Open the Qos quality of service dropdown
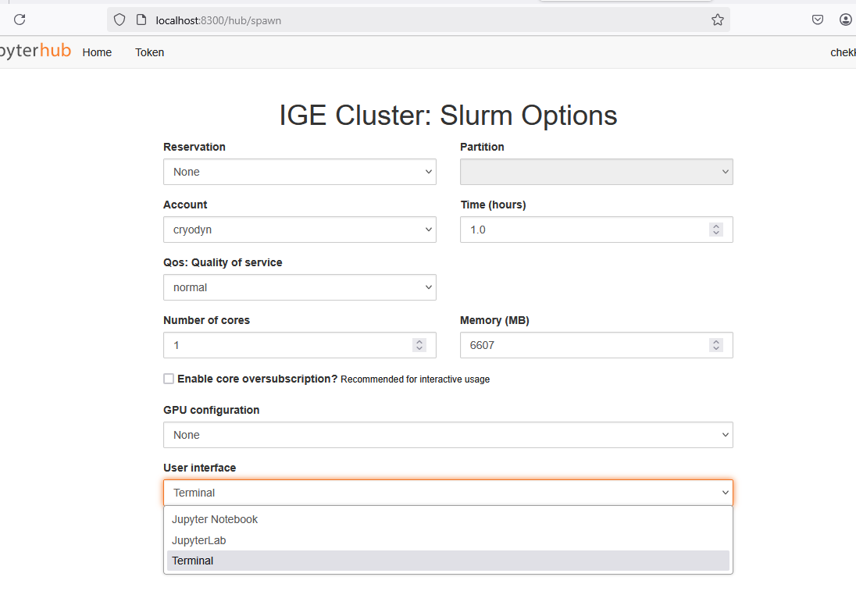This screenshot has width=856, height=616. [x=299, y=287]
